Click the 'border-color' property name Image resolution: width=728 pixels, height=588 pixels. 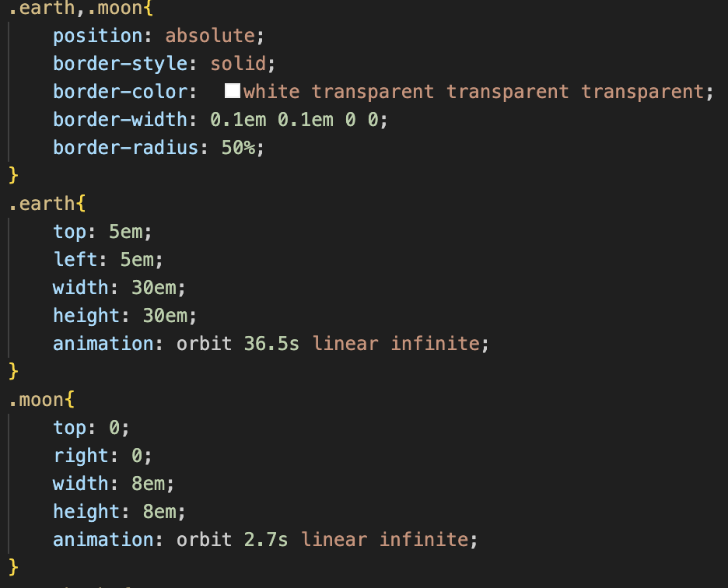click(121, 92)
